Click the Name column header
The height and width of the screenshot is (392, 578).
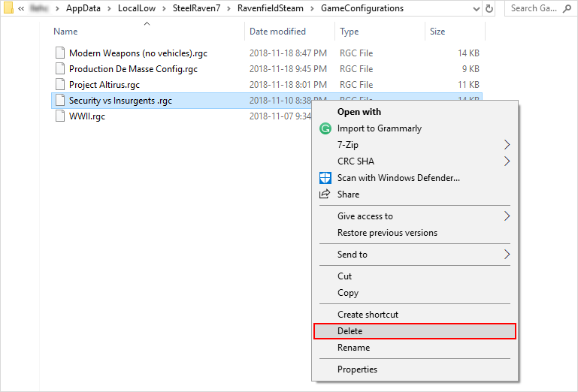66,32
